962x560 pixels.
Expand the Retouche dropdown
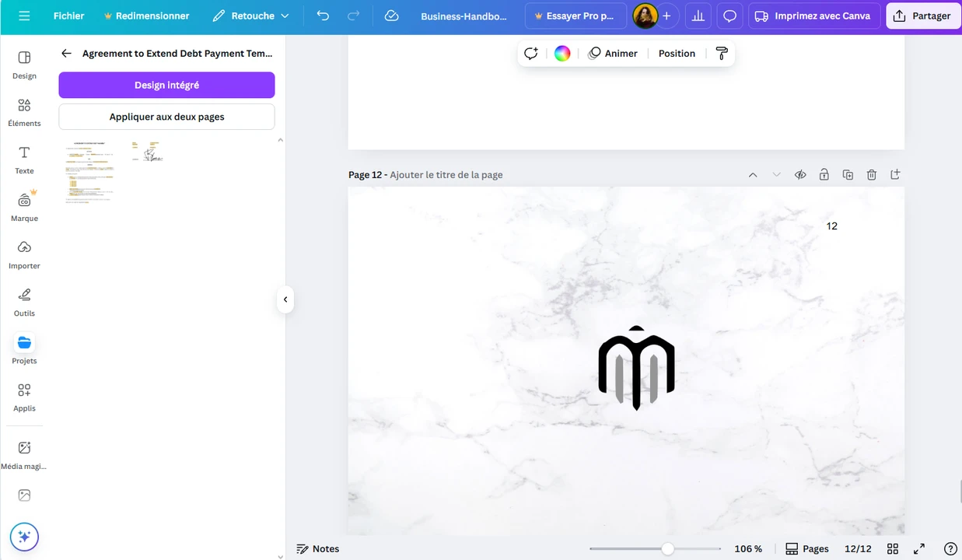click(251, 16)
